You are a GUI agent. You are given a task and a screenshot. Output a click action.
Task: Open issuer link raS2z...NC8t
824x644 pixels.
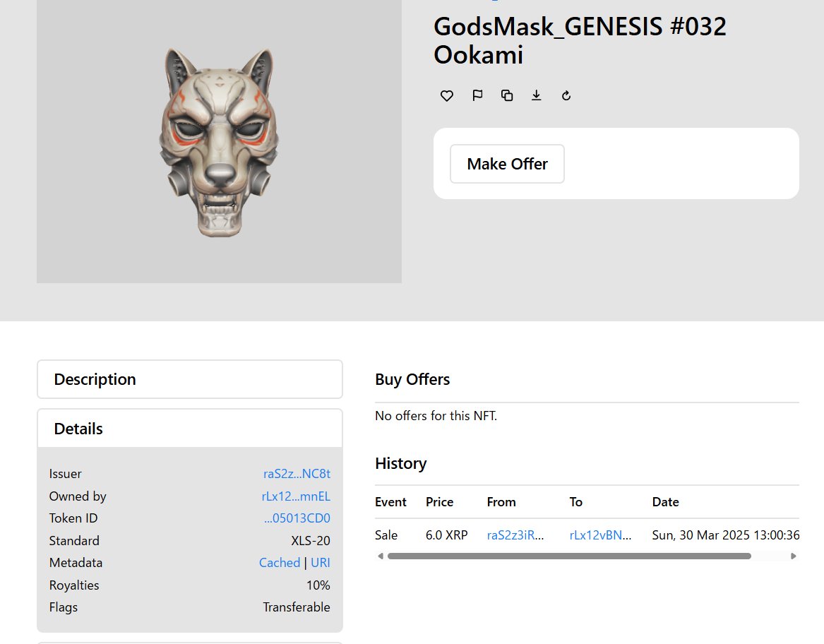pyautogui.click(x=297, y=474)
